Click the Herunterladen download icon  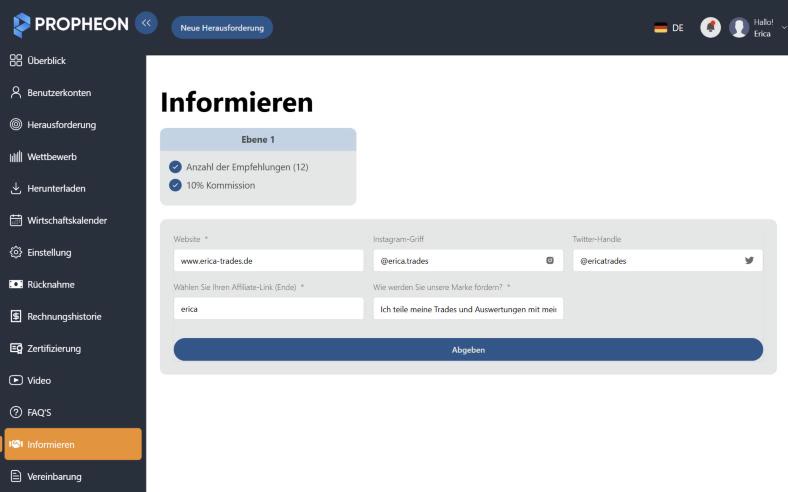(16, 188)
